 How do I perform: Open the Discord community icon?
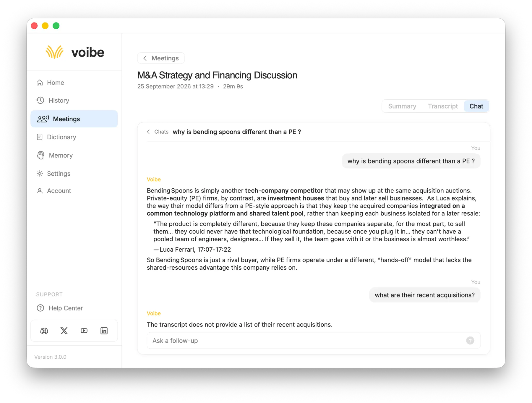click(x=44, y=331)
